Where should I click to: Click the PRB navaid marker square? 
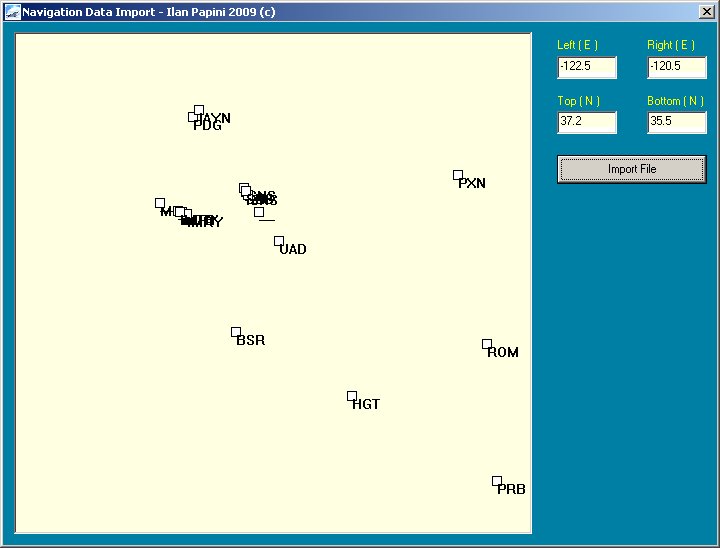[497, 481]
